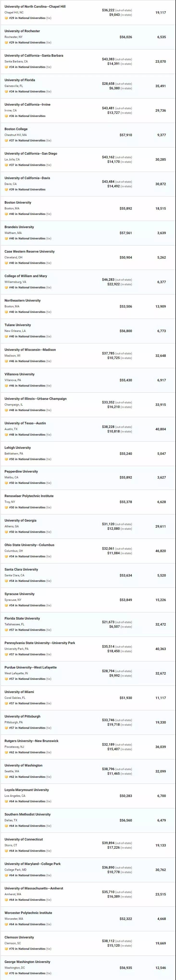
Task: Open George Washington University link
Action: point(27,962)
